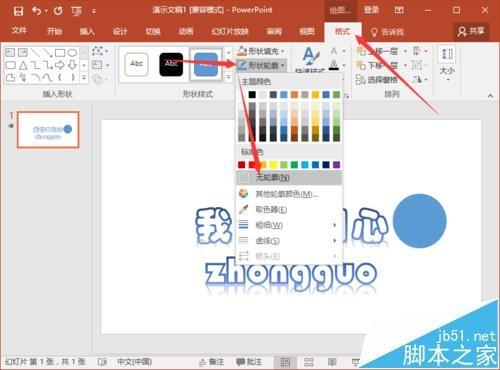Image resolution: width=500 pixels, height=370 pixels.
Task: Click the 下移一层 send backward button
Action: pyautogui.click(x=382, y=65)
